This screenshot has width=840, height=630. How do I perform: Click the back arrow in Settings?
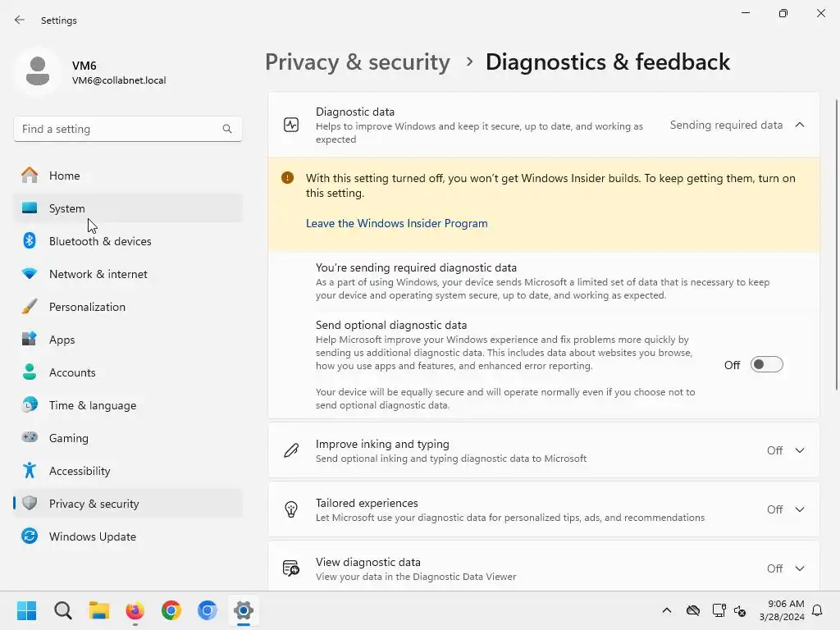[20, 20]
